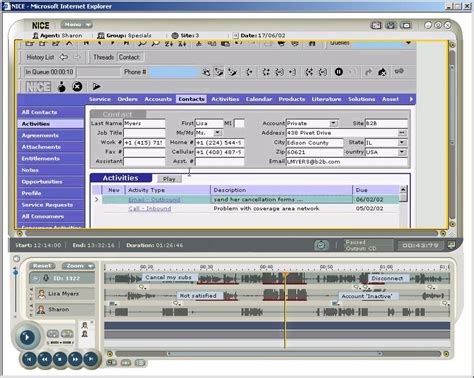Click the right arrow to show more tabs
The image size is (474, 378).
411,99
